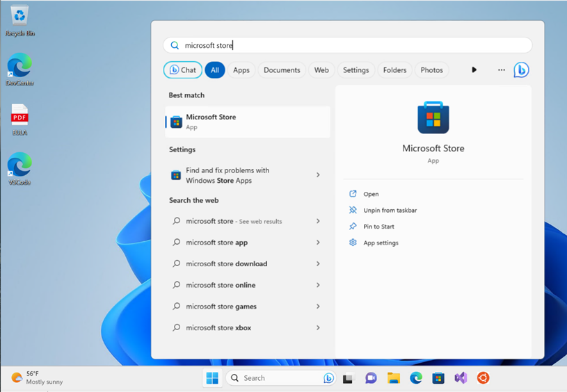Image resolution: width=567 pixels, height=392 pixels.
Task: Click Pin to Start option
Action: 378,227
